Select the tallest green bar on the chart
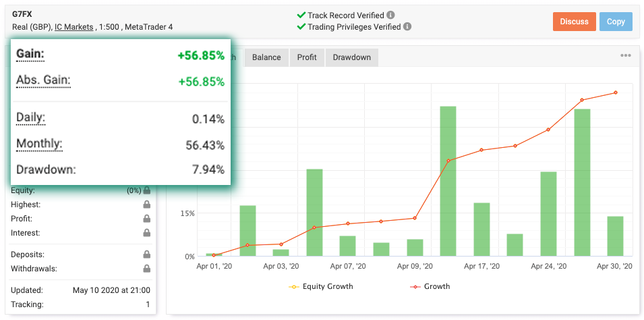Image resolution: width=644 pixels, height=320 pixels. coord(448,181)
